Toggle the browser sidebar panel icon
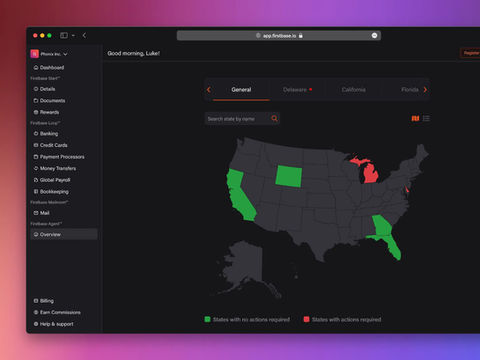Image resolution: width=480 pixels, height=360 pixels. click(x=64, y=35)
